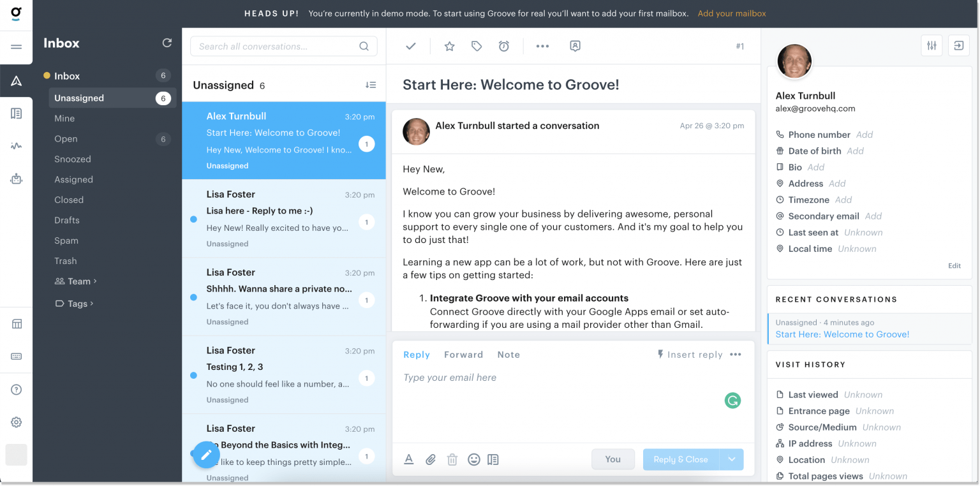Open the Reply & Close dropdown arrow
This screenshot has height=486, width=980.
click(732, 459)
